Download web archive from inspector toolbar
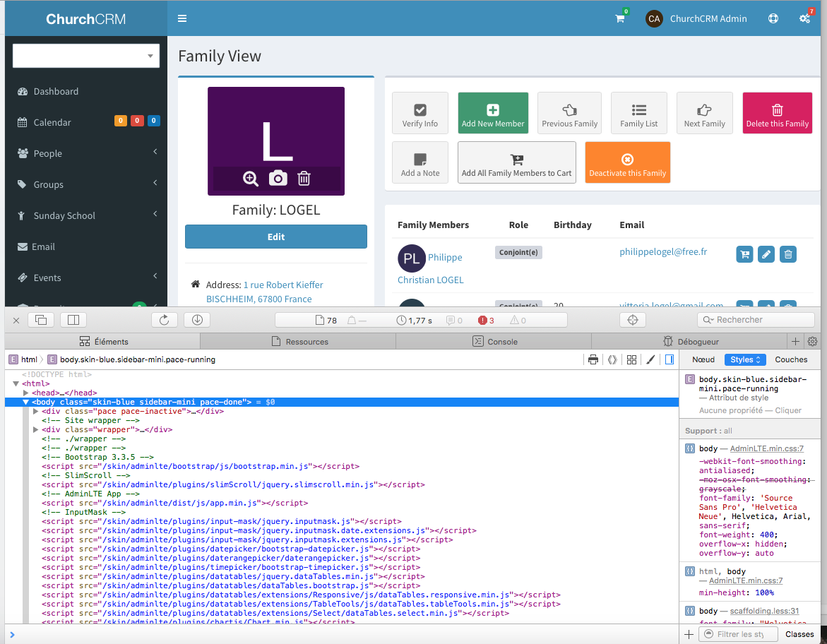The height and width of the screenshot is (644, 827). point(197,320)
